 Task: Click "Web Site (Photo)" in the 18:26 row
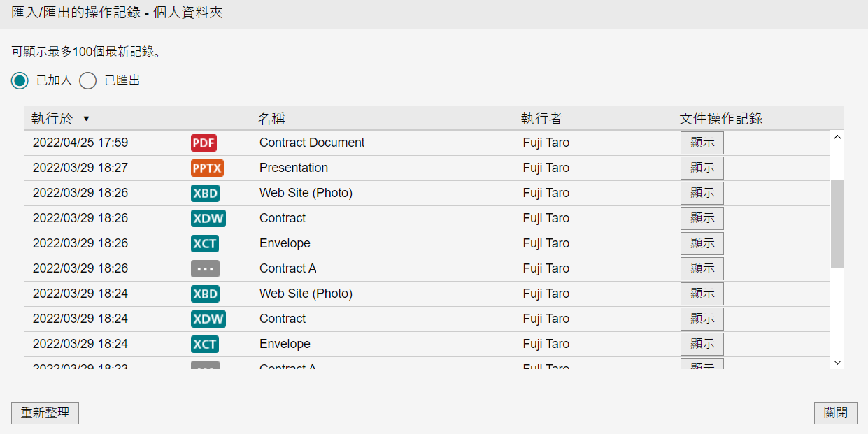[306, 193]
